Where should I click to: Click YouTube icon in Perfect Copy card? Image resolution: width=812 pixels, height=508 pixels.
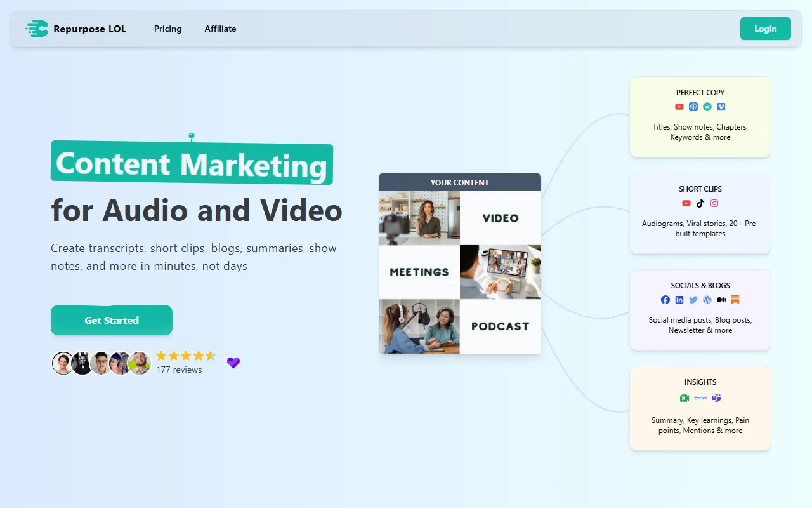coord(679,107)
